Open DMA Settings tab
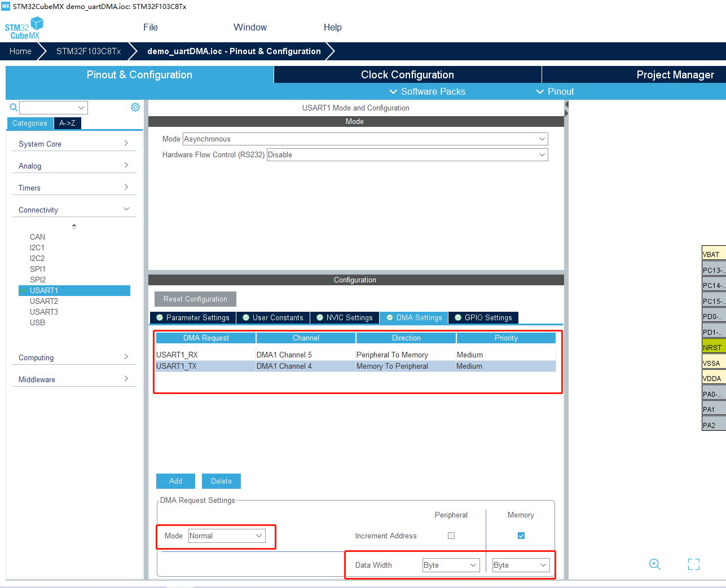 pyautogui.click(x=414, y=317)
